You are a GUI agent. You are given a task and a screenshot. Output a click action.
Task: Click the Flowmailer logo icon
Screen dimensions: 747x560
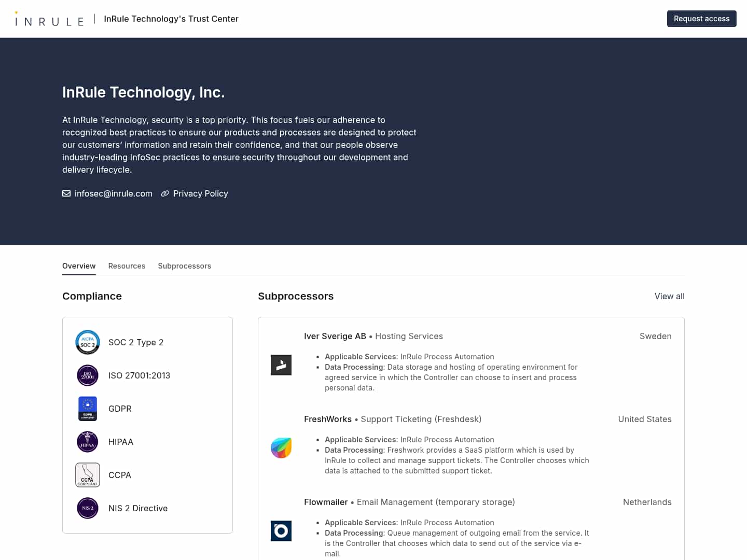tap(281, 530)
